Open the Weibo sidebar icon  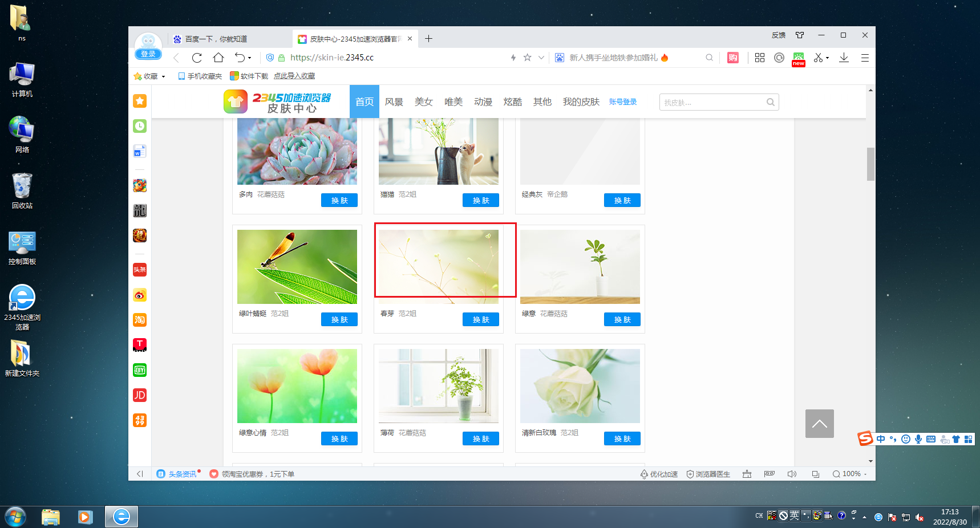click(140, 295)
